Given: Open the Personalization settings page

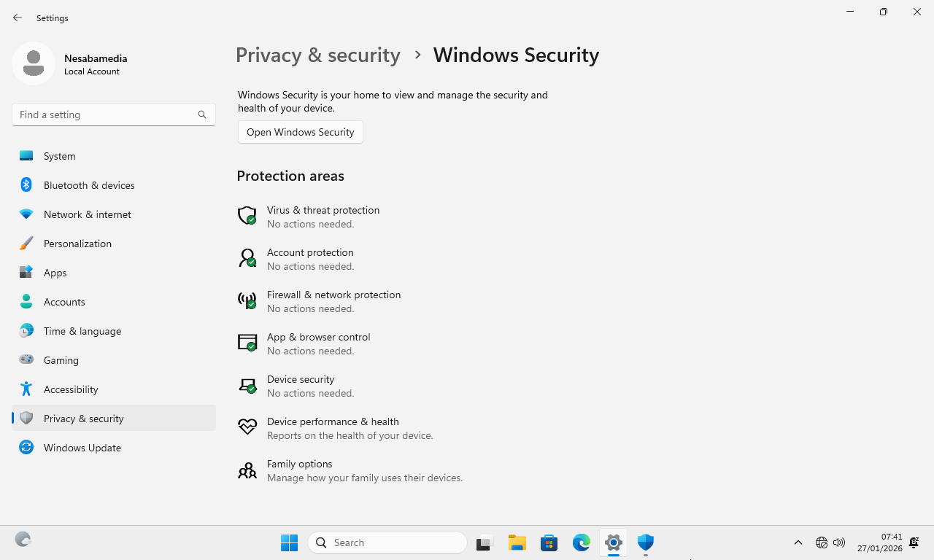Looking at the screenshot, I should pos(77,244).
